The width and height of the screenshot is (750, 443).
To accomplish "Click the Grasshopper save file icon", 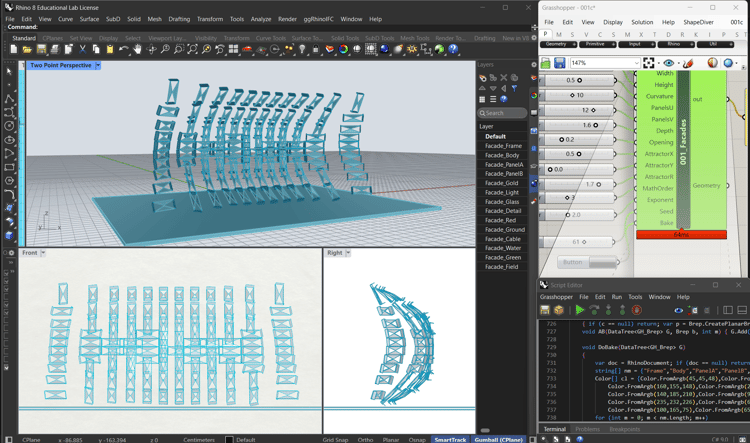I will pos(559,63).
